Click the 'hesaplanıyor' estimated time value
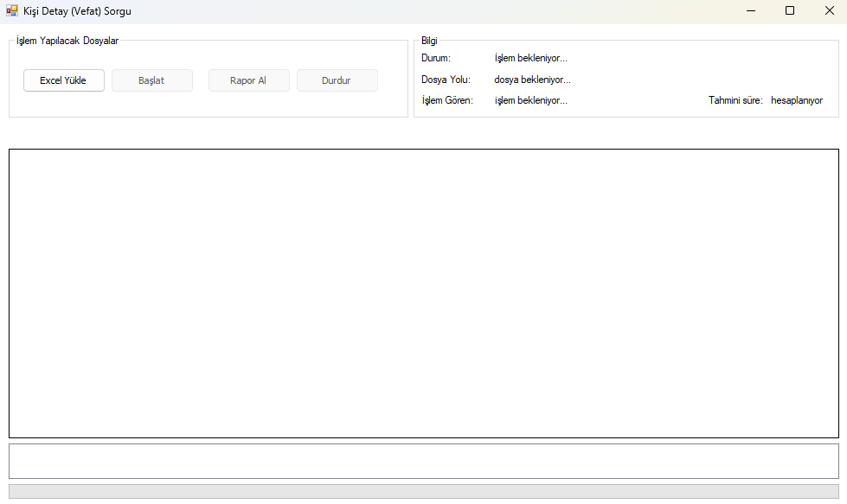Image resolution: width=847 pixels, height=504 pixels. (x=797, y=101)
